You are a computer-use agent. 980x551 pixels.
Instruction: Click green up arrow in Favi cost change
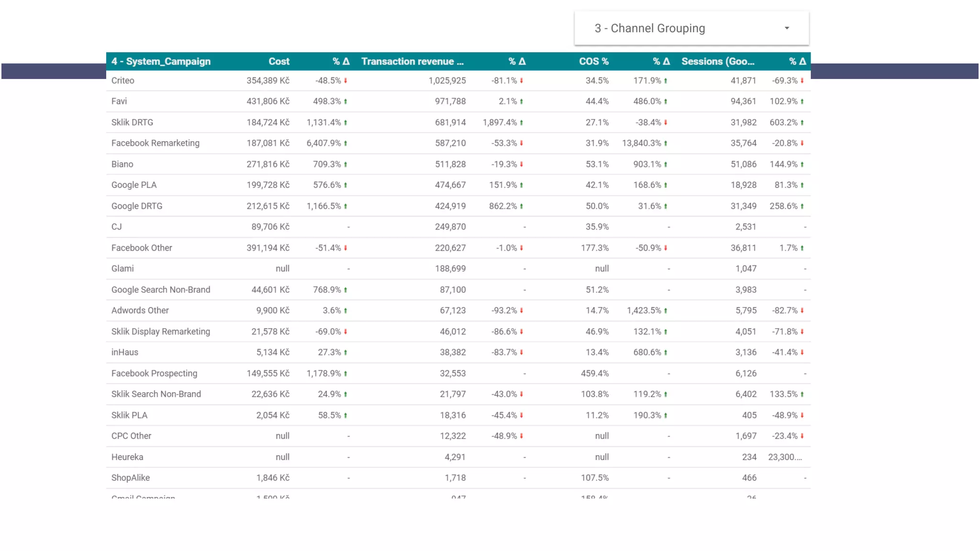click(x=345, y=101)
